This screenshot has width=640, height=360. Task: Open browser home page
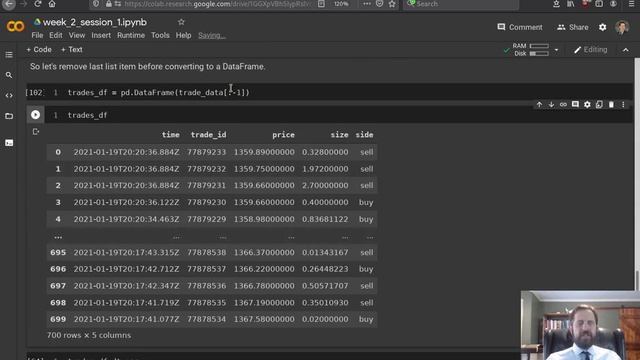[52, 4]
